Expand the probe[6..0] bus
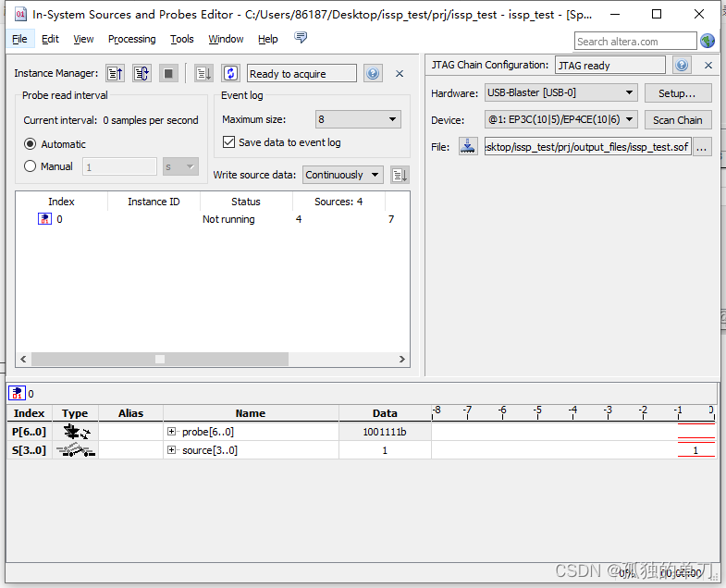 tap(171, 432)
